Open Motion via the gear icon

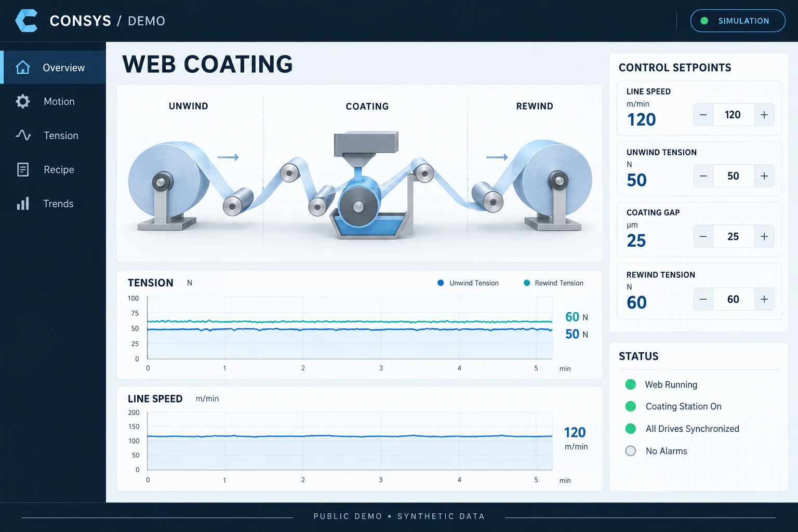[x=23, y=101]
